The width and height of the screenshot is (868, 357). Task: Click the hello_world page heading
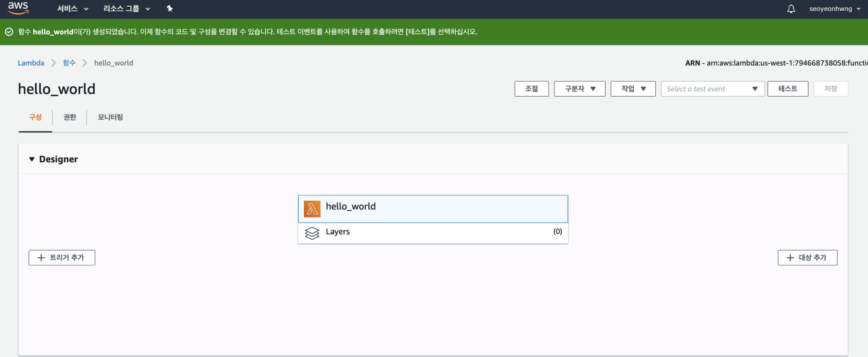56,89
